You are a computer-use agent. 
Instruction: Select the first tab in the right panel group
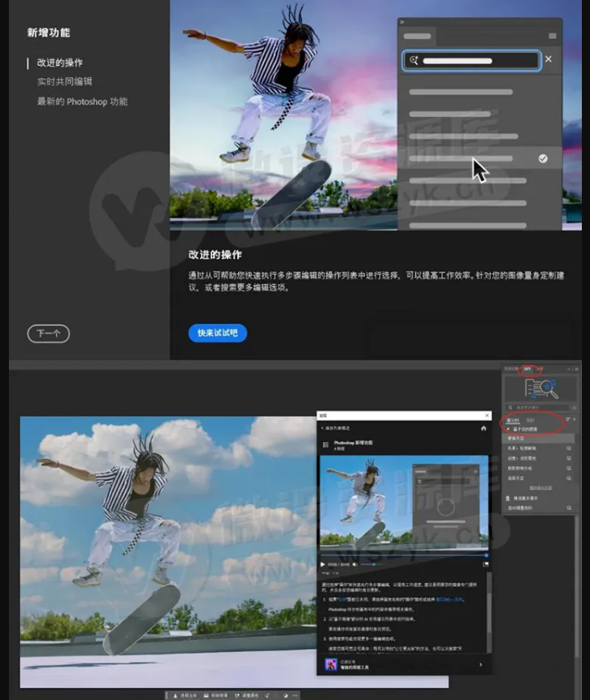click(x=510, y=369)
